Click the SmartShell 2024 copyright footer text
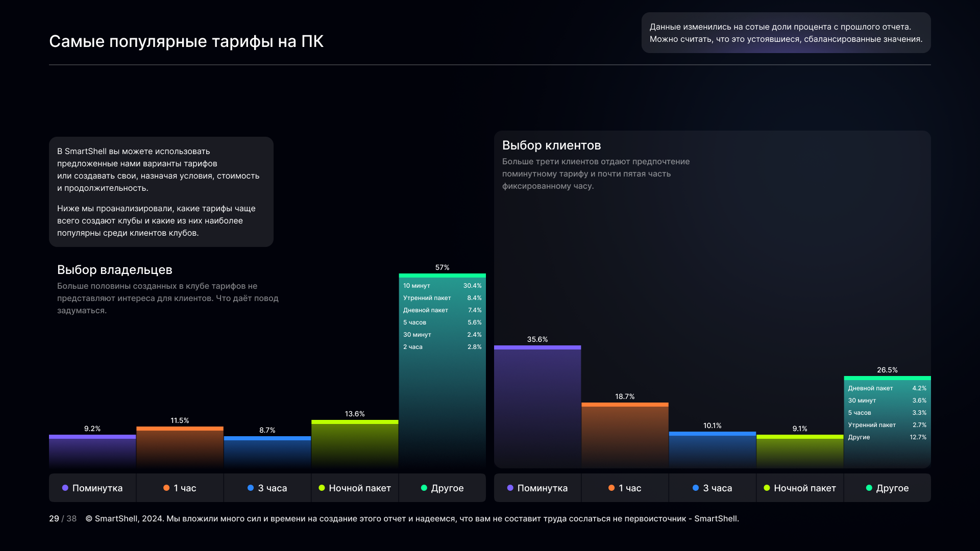The height and width of the screenshot is (551, 980). [412, 518]
